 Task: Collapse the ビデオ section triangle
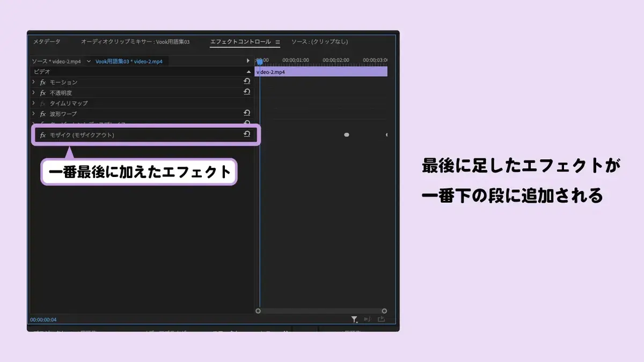(x=248, y=71)
